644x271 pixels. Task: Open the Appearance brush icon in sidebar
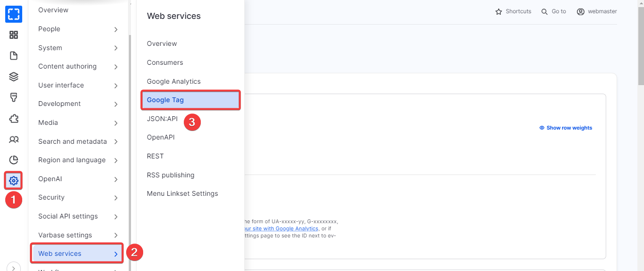14,97
